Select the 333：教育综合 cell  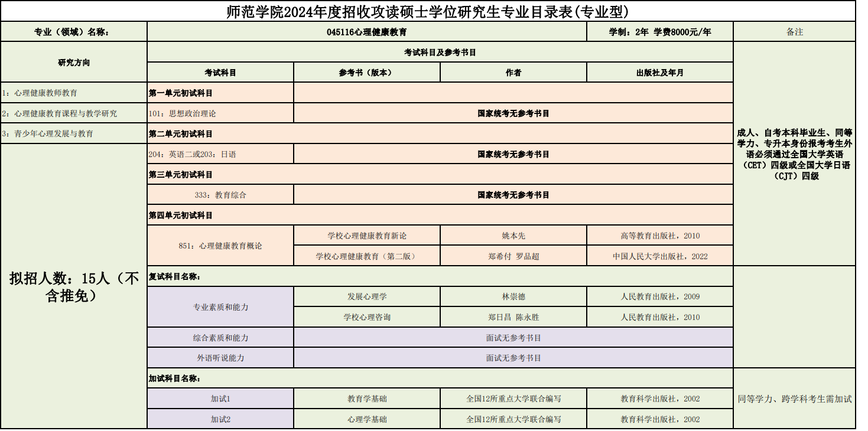pyautogui.click(x=220, y=195)
